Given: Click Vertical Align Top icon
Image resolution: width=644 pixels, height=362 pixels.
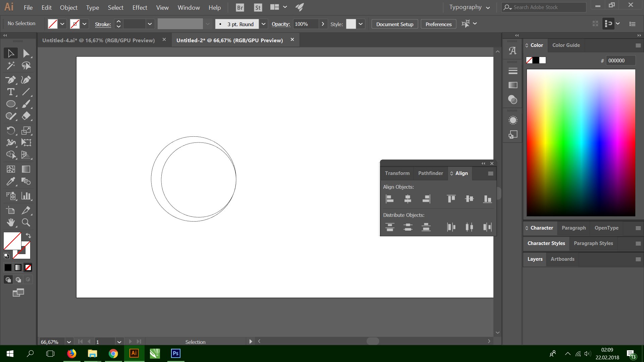Looking at the screenshot, I should click(451, 199).
